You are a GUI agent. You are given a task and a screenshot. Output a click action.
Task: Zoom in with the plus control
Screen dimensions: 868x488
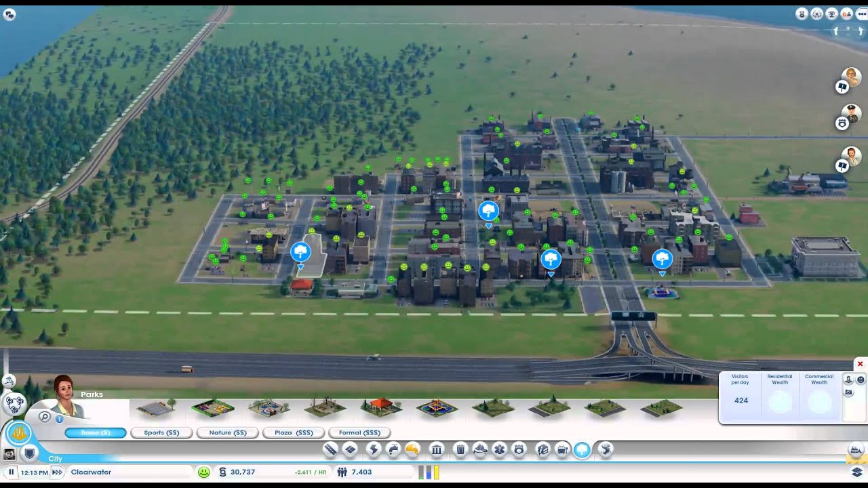(x=848, y=28)
